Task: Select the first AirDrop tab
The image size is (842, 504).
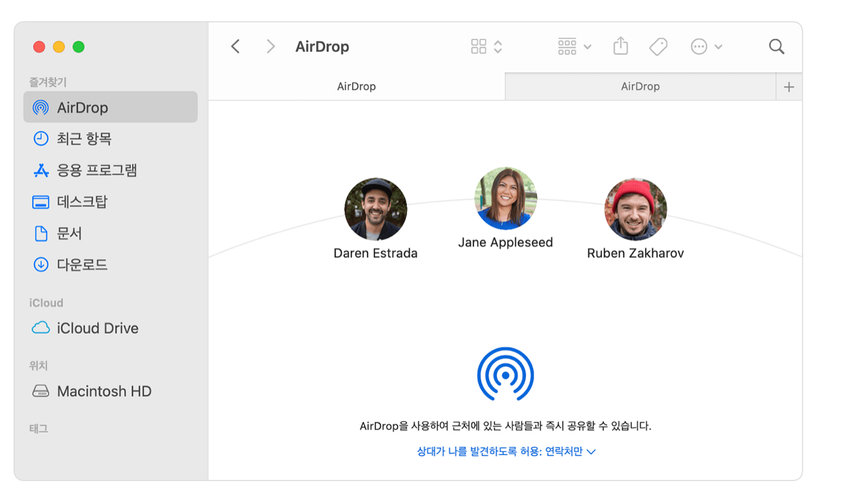Action: [356, 87]
